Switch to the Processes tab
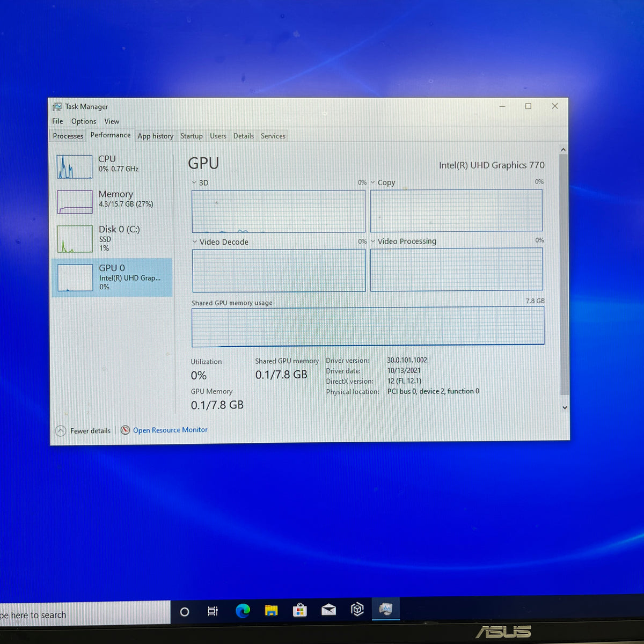The height and width of the screenshot is (644, 644). (68, 136)
